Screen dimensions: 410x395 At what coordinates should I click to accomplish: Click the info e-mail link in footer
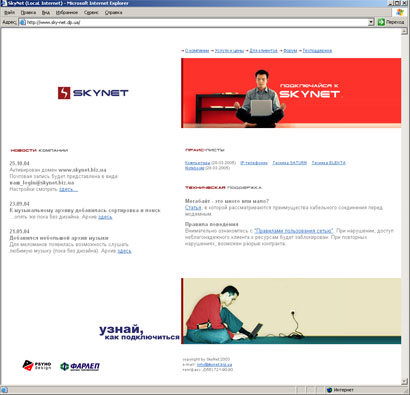click(214, 365)
